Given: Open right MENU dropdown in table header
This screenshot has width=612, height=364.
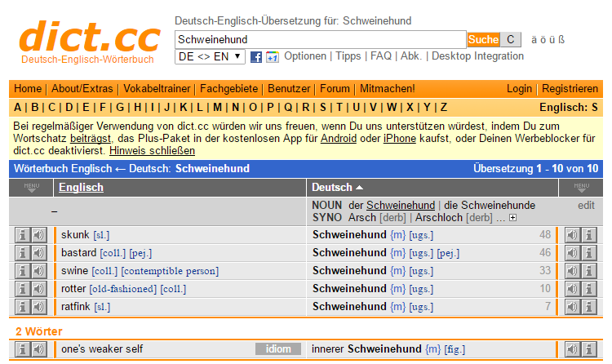Looking at the screenshot, I should [x=582, y=188].
